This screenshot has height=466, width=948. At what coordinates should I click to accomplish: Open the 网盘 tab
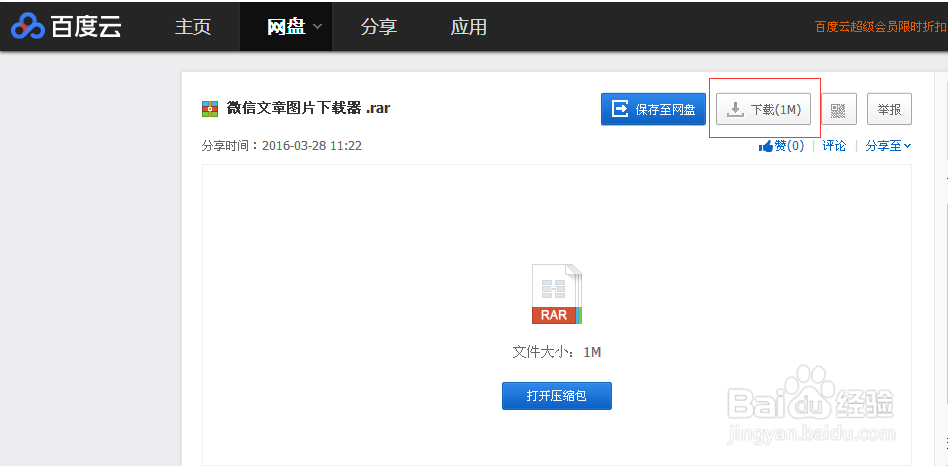286,27
